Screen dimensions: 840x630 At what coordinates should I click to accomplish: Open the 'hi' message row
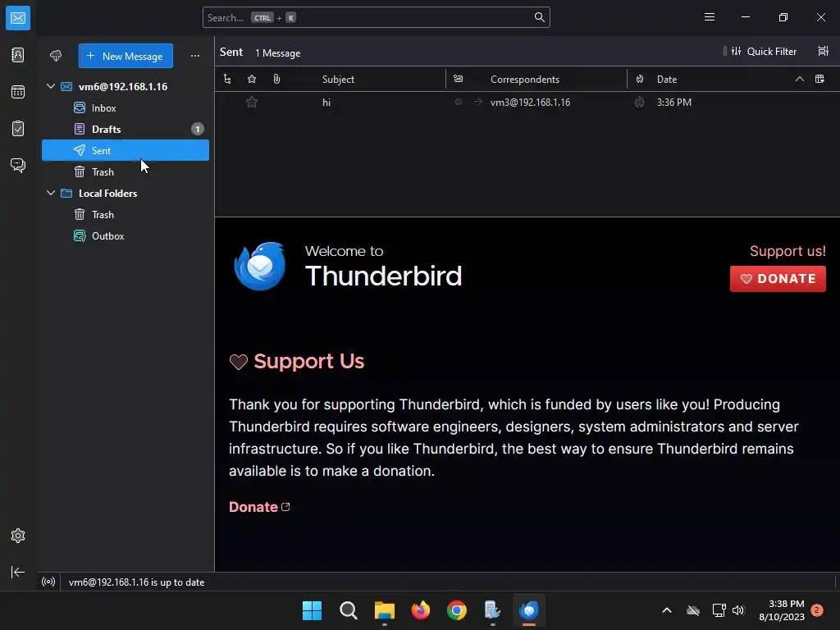pyautogui.click(x=527, y=102)
